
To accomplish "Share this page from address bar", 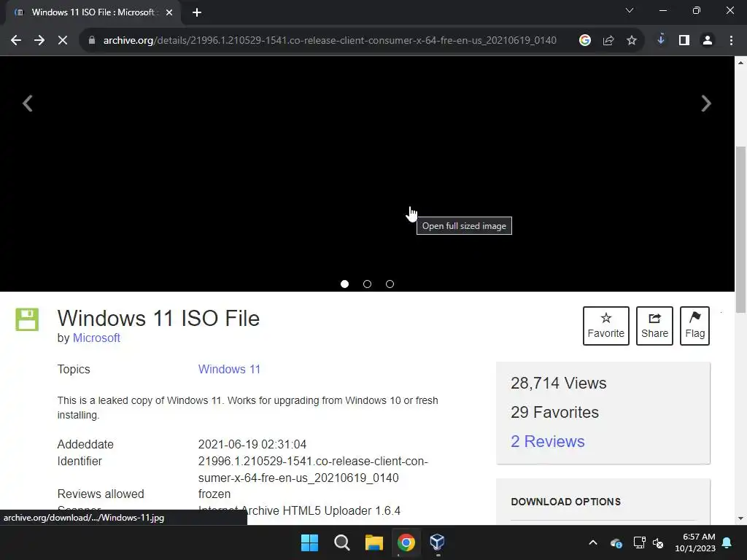I will point(608,41).
